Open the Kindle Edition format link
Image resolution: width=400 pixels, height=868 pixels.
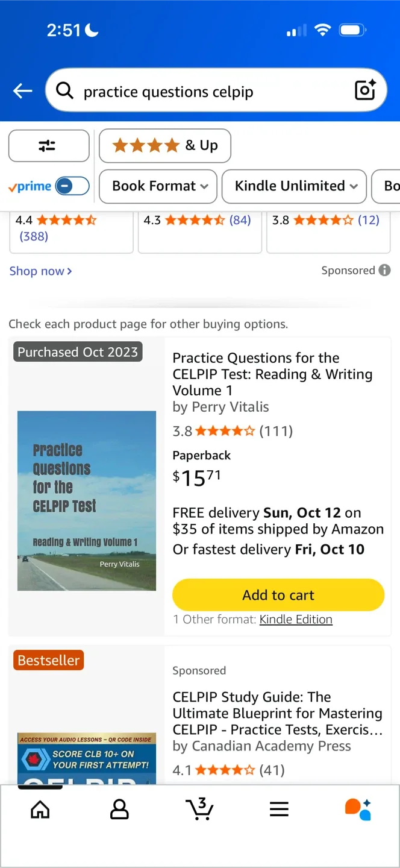tap(296, 619)
